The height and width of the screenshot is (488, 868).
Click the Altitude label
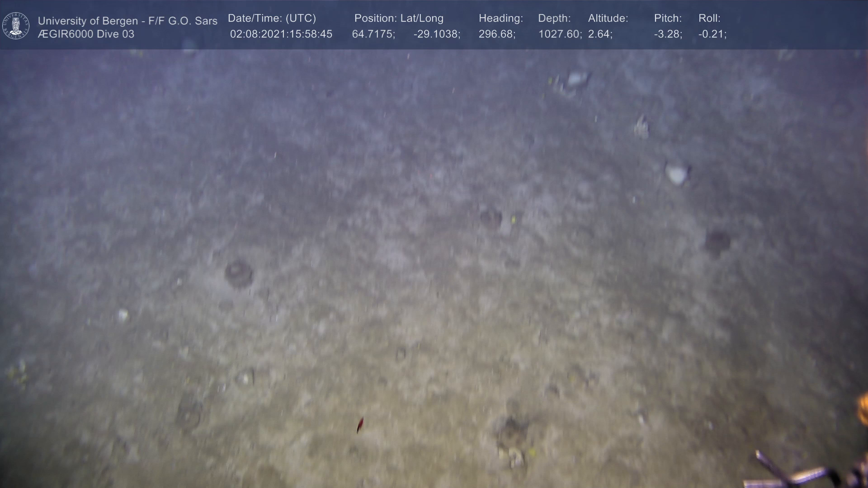[x=608, y=19]
